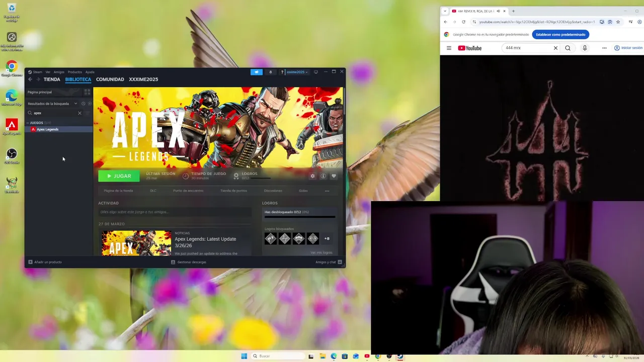
Task: Open the XXXIME2025 profile tab
Action: (143, 79)
